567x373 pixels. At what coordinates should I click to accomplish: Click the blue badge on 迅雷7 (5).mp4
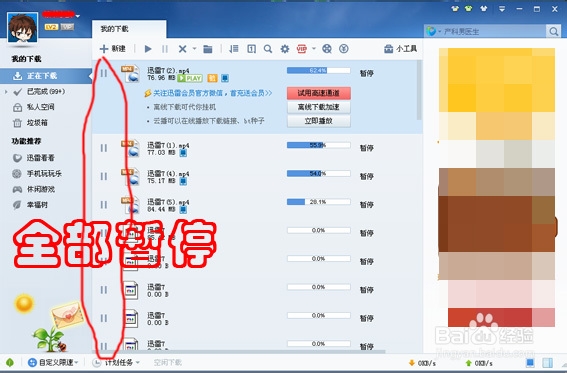pyautogui.click(x=183, y=210)
